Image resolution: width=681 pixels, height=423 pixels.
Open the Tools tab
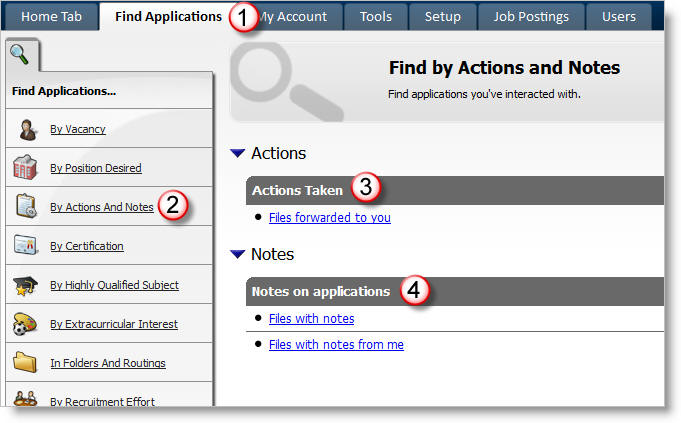pyautogui.click(x=376, y=17)
